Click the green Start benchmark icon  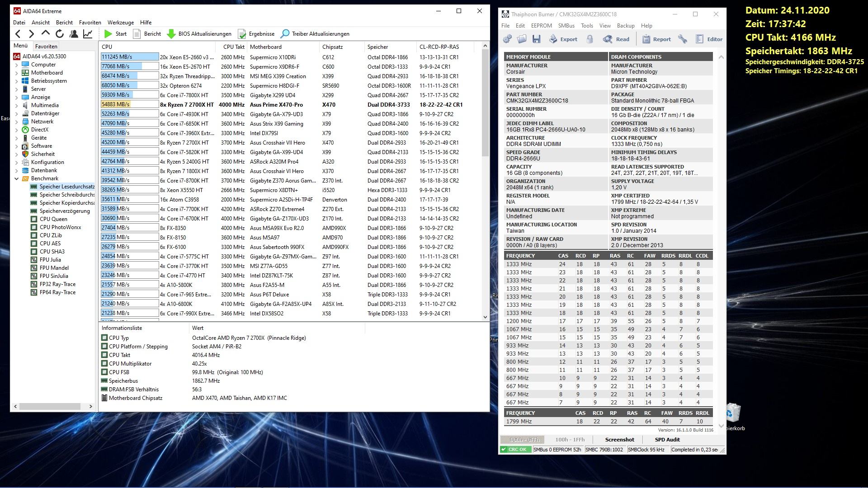coord(108,34)
